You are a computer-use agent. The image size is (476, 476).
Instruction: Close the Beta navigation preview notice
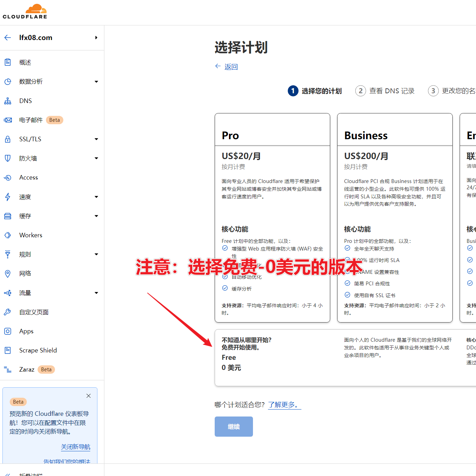pyautogui.click(x=89, y=396)
